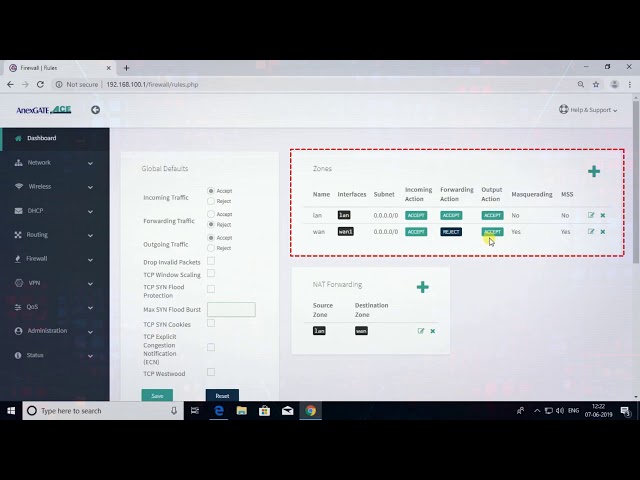Click the AnexGATE ACE logo
This screenshot has height=480, width=640.
coord(44,110)
